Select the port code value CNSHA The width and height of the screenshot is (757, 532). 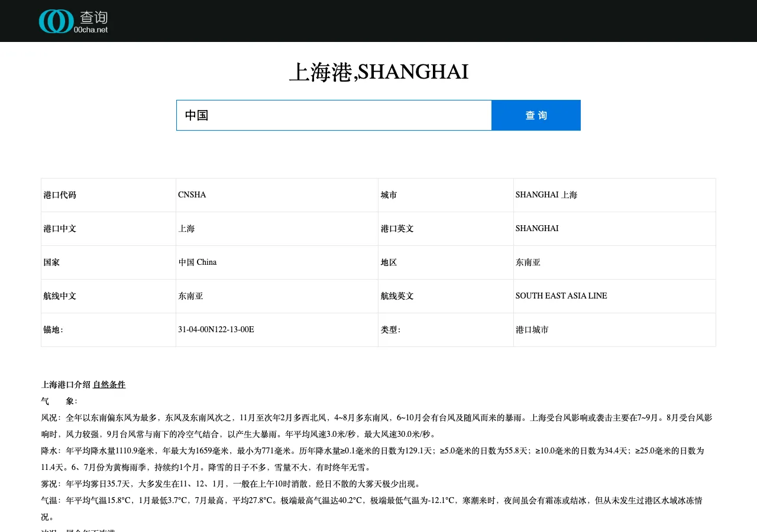[192, 195]
